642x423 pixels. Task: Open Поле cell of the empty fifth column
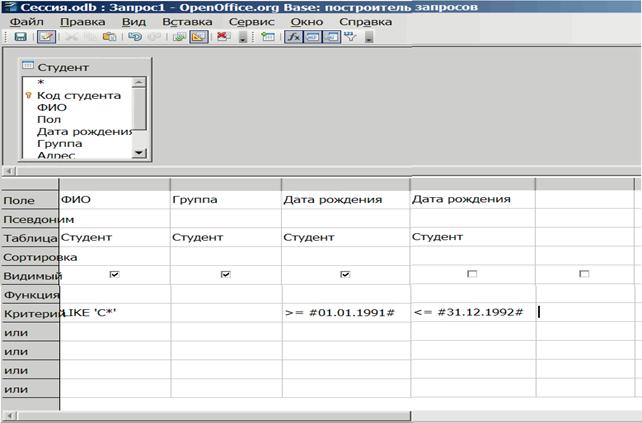click(584, 199)
